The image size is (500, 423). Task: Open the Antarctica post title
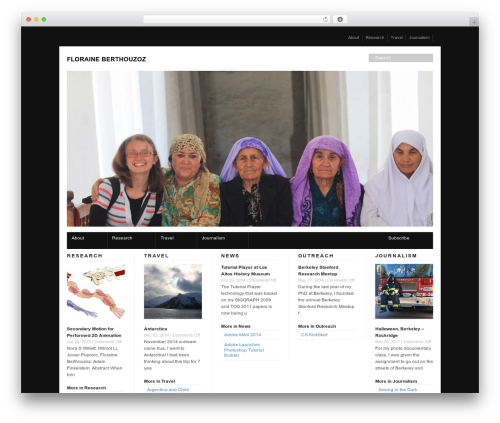[155, 329]
